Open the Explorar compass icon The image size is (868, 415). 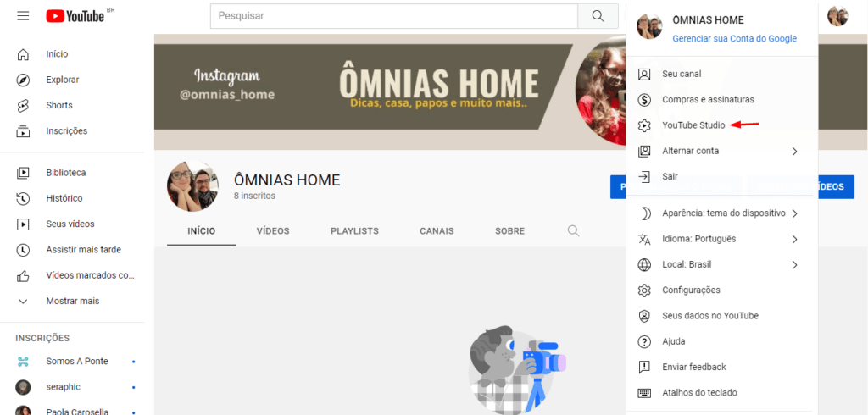(x=23, y=80)
